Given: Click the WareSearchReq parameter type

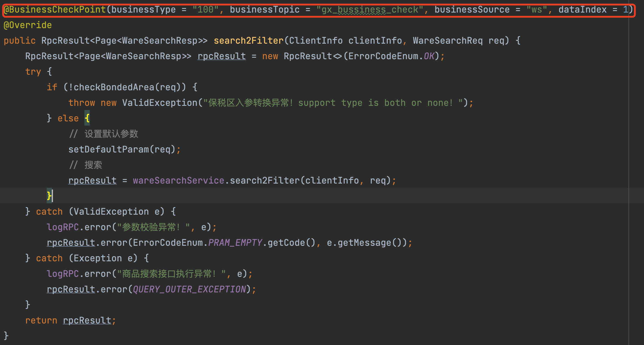Looking at the screenshot, I should tap(448, 41).
